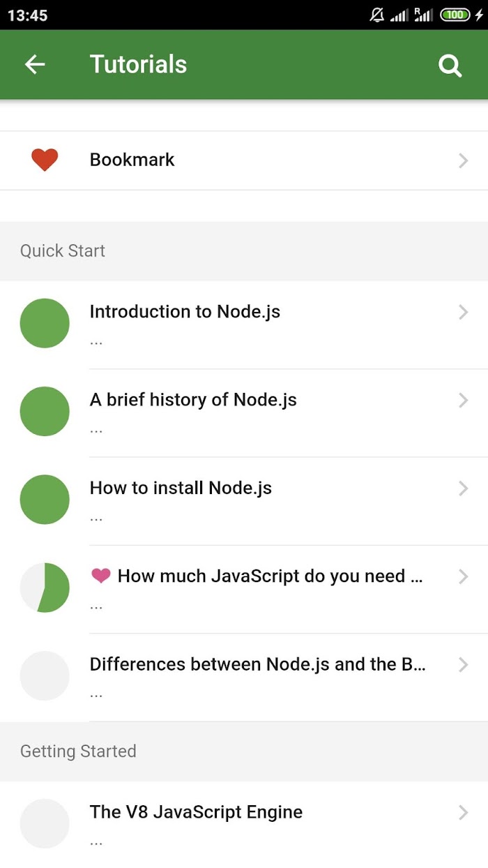
Task: Tap the chevron on How to install Node.js
Action: tap(464, 488)
